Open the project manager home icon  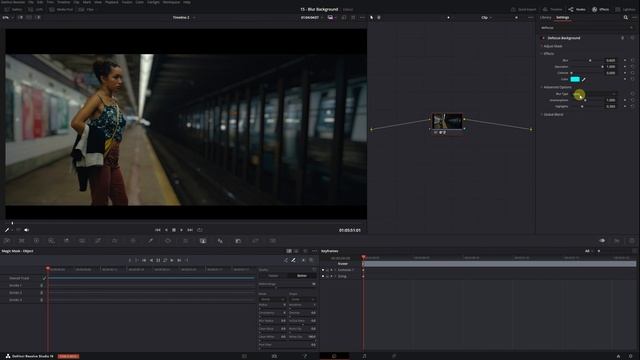pos(618,356)
